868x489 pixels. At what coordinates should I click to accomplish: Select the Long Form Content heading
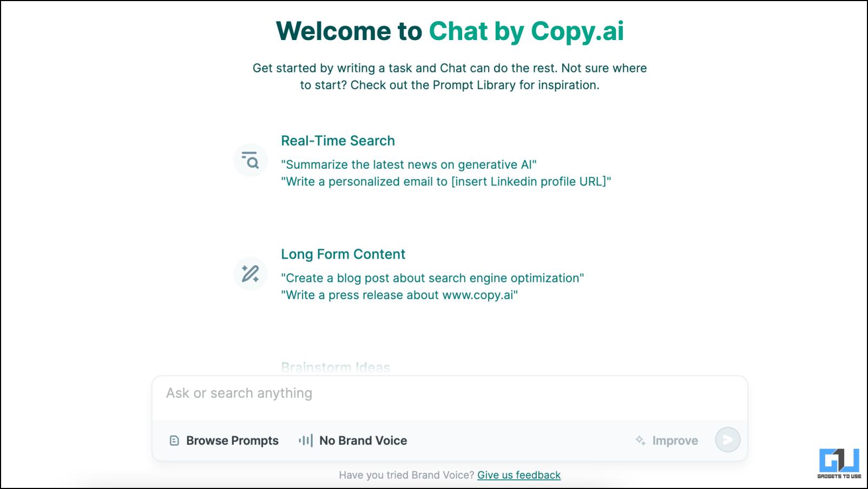[343, 254]
